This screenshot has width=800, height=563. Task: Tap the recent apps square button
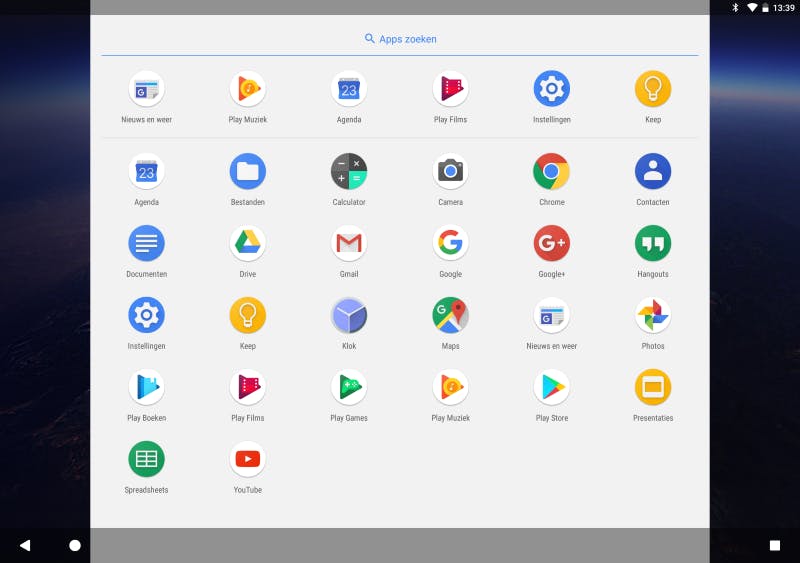774,546
